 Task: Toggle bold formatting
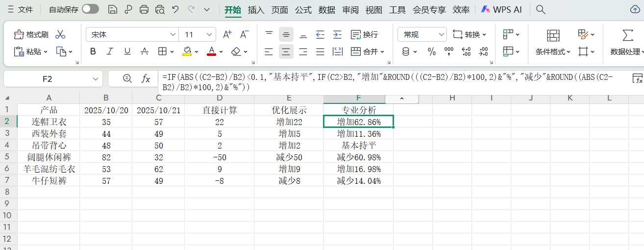point(93,51)
